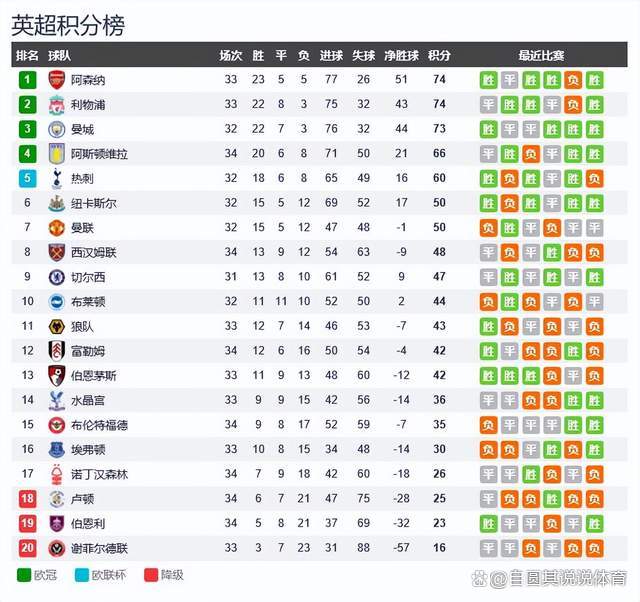This screenshot has height=602, width=640.
Task: Click the Aston Villa crest icon
Action: [x=57, y=153]
